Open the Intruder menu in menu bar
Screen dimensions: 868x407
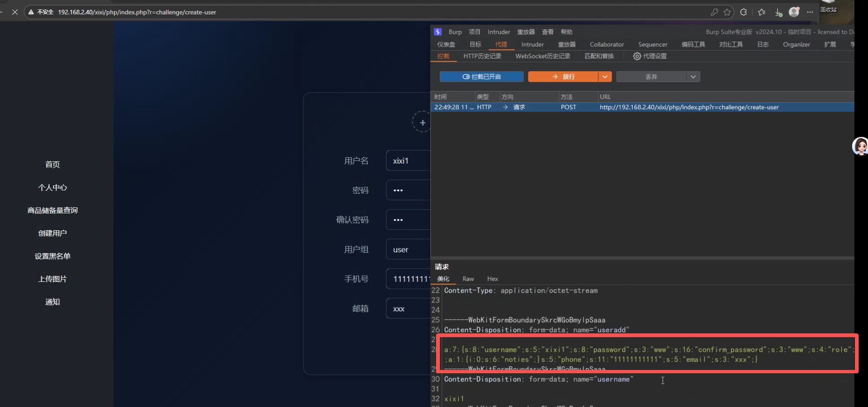(x=498, y=32)
